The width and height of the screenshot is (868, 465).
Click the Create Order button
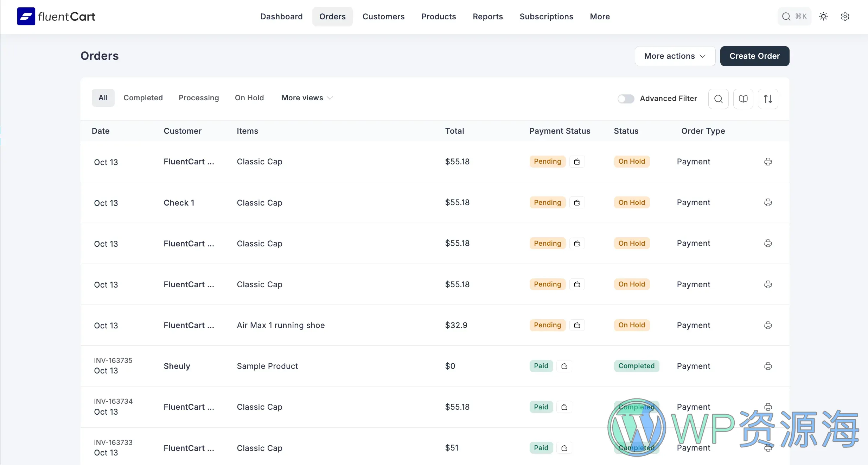click(754, 56)
